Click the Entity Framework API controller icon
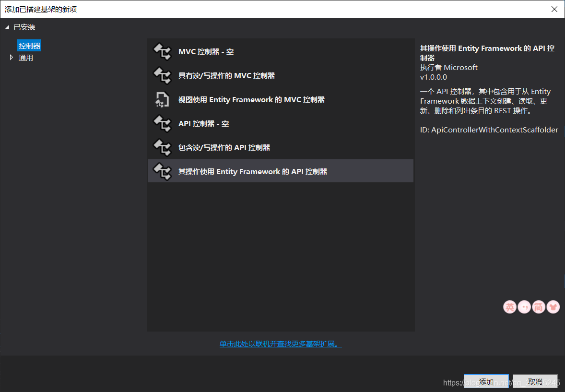This screenshot has height=392, width=565. [x=162, y=171]
